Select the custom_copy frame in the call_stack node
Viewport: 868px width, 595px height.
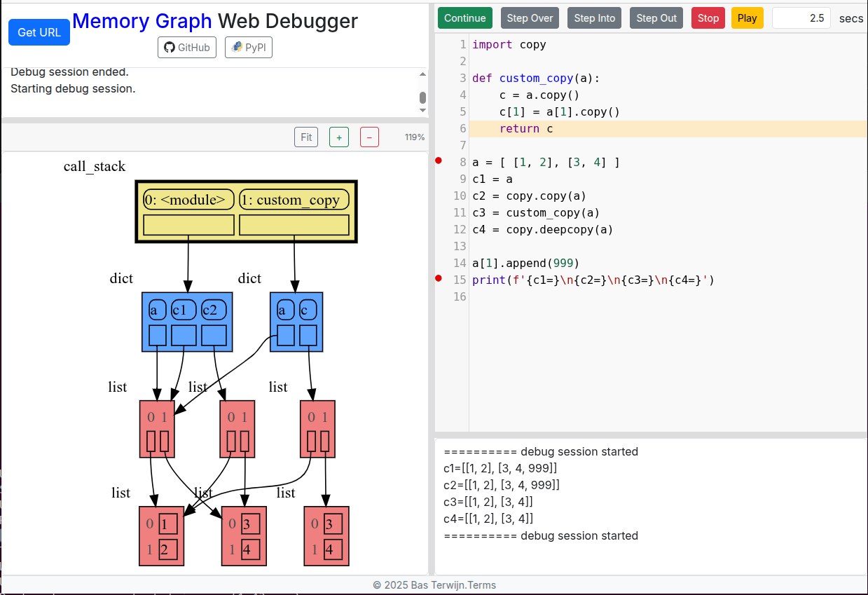coord(294,199)
